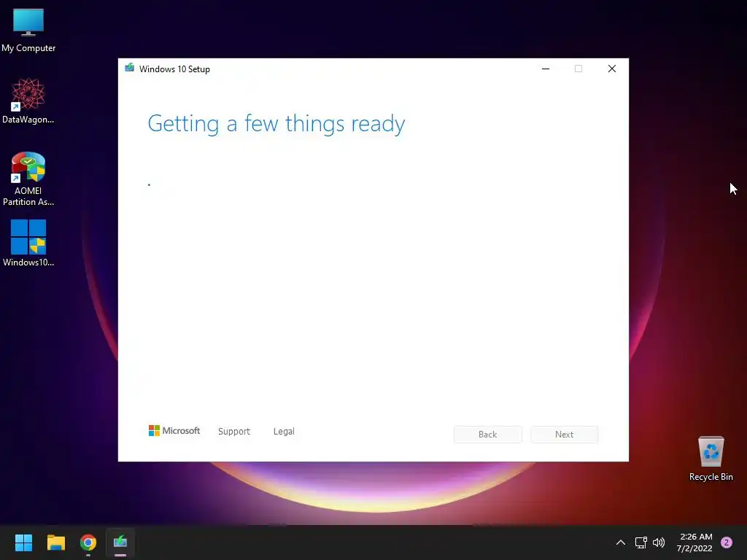Open File Explorer from the taskbar

pyautogui.click(x=55, y=542)
